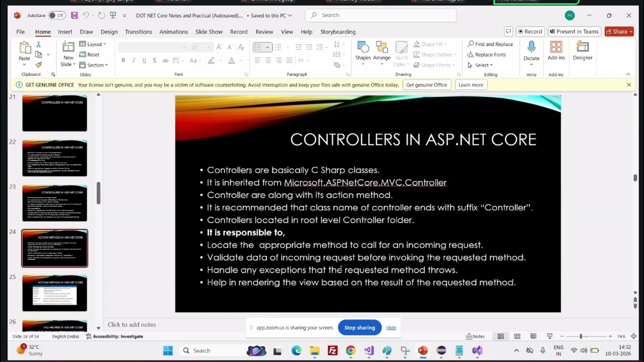Open the Designer pane
The width and height of the screenshot is (644, 362).
583,51
